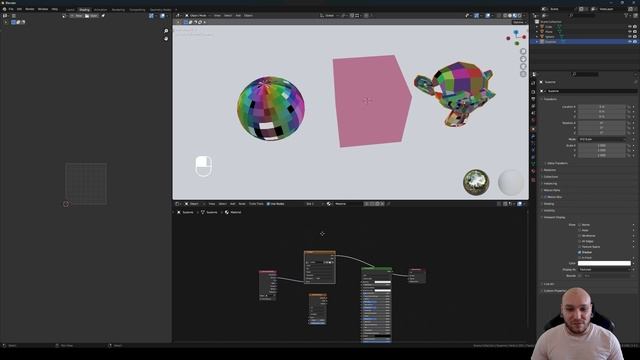
Task: Open the Display As dropdown
Action: pos(604,269)
